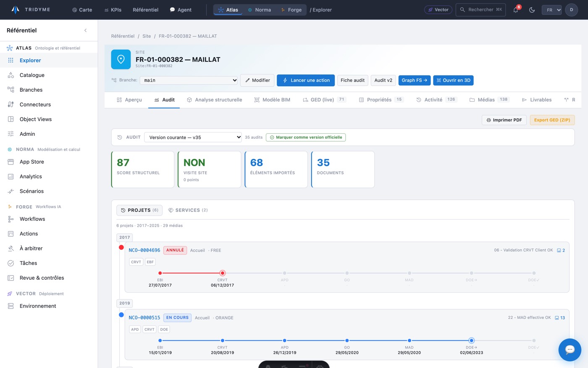Collapse the Référentiel sidebar chevron

click(85, 30)
